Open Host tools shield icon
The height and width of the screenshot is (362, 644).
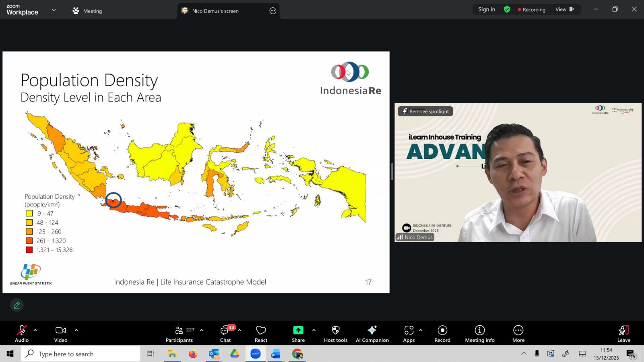tap(335, 333)
